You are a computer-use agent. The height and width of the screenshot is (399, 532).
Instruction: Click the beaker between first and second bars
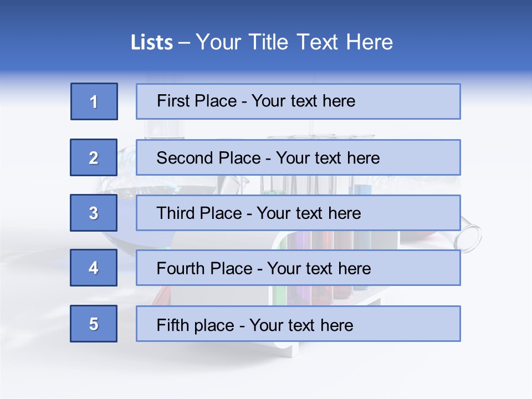163,129
